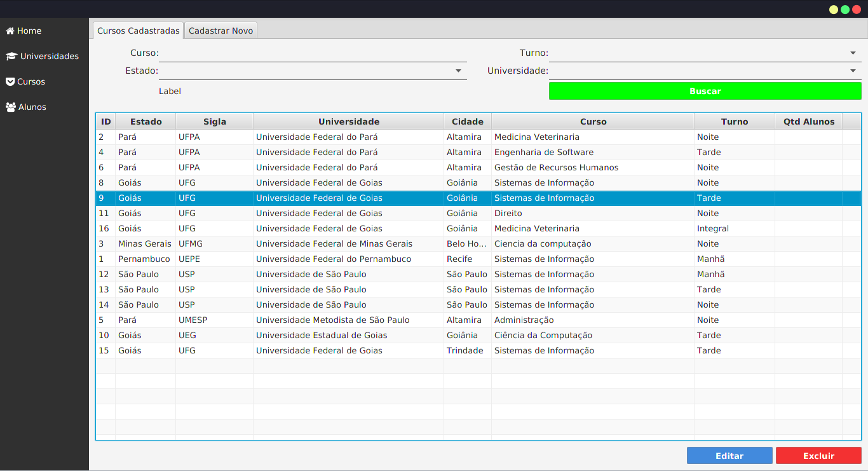The height and width of the screenshot is (471, 868).
Task: Switch to the Cadastrar Novo tab
Action: [x=221, y=31]
